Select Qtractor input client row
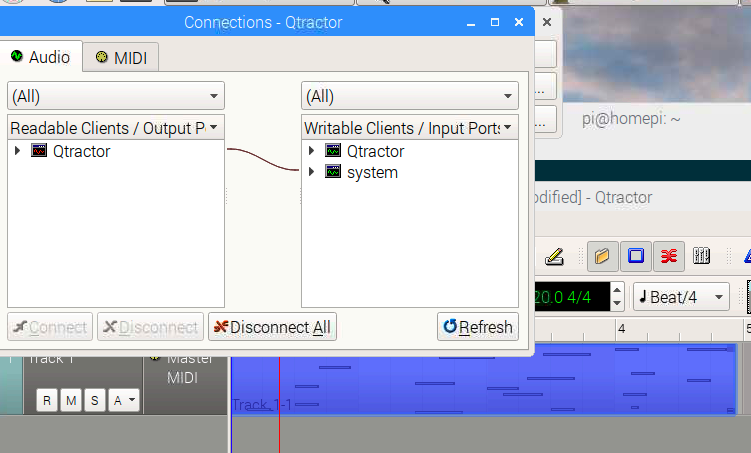This screenshot has height=453, width=751. (410, 151)
